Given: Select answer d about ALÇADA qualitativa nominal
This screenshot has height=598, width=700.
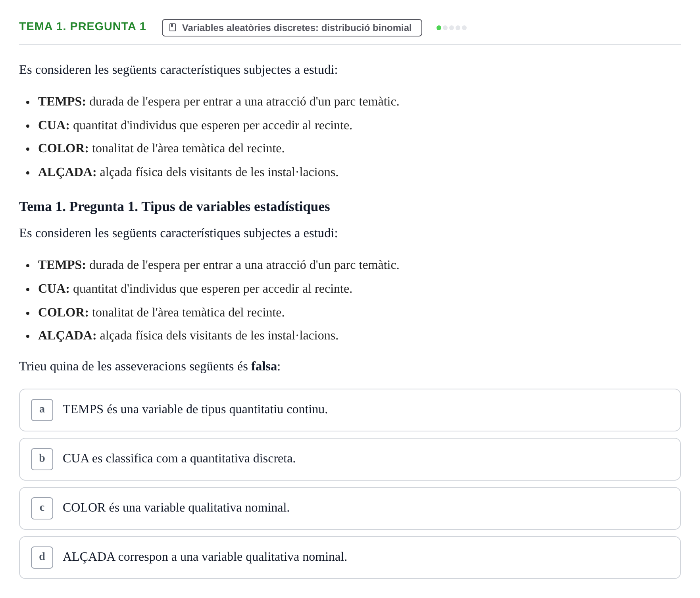Looking at the screenshot, I should [x=350, y=557].
